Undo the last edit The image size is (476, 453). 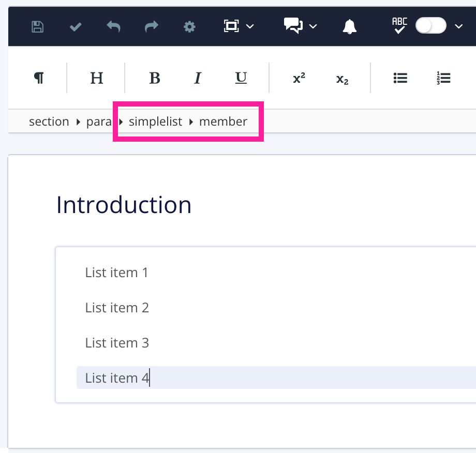[x=113, y=26]
